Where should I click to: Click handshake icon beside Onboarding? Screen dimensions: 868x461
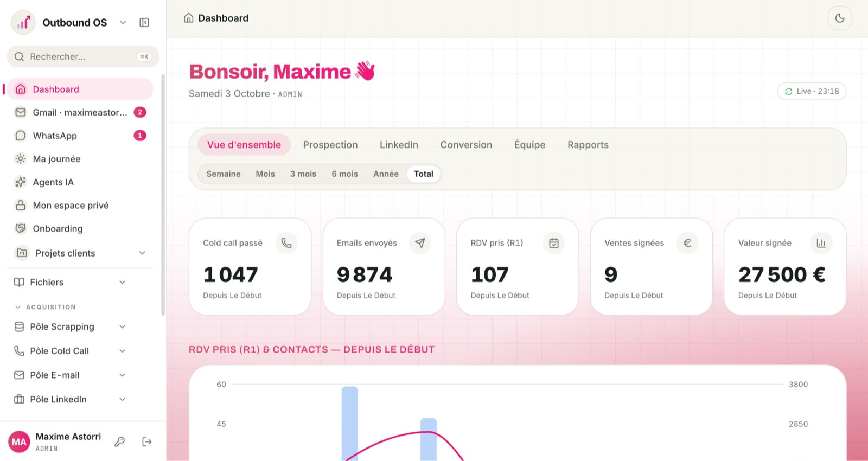(21, 229)
